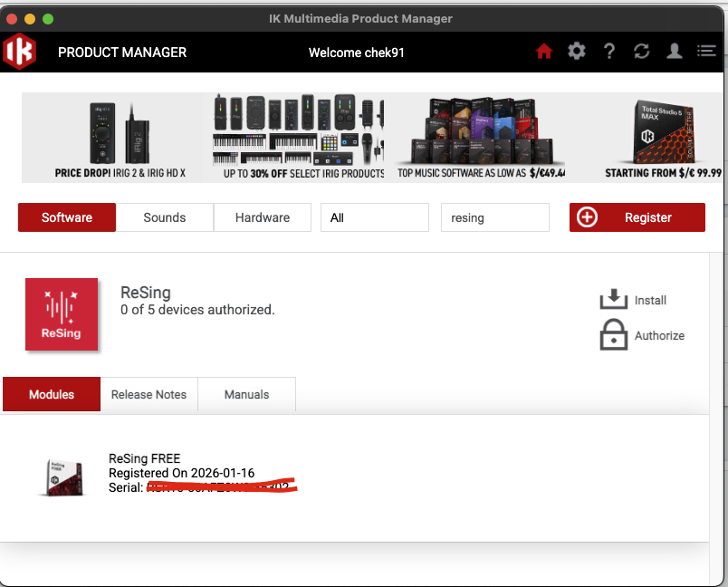Select the red ReSing product icon
The height and width of the screenshot is (587, 728).
coord(62,314)
